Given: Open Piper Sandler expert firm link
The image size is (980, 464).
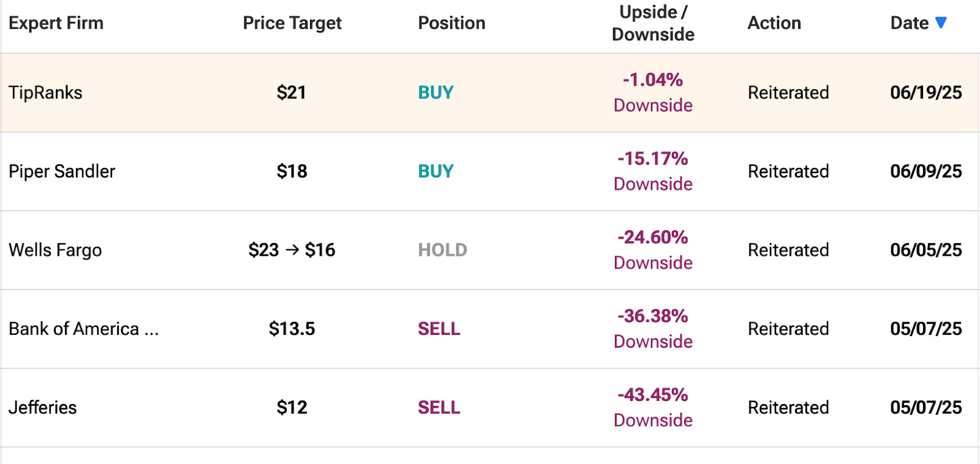Looking at the screenshot, I should 62,171.
